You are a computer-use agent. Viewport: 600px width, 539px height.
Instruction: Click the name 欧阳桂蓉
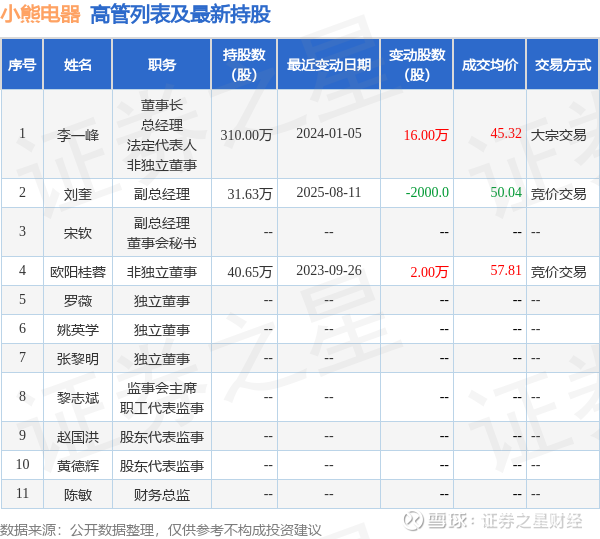click(78, 272)
